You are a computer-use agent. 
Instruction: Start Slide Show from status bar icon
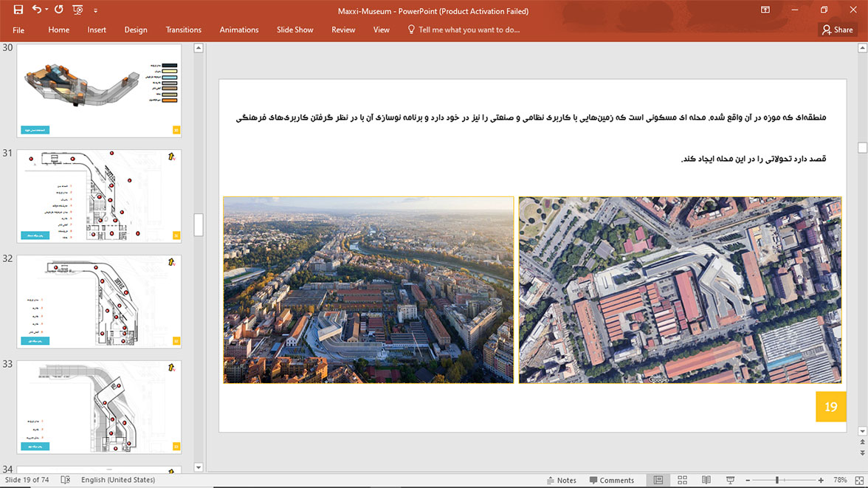730,480
